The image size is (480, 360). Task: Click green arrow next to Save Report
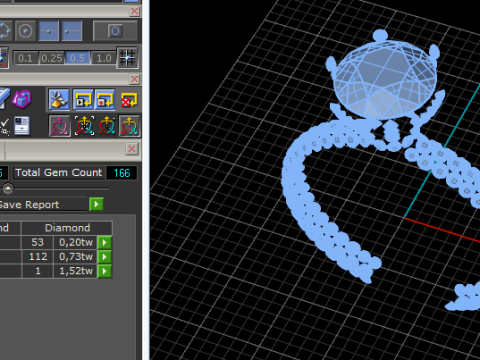click(x=96, y=204)
